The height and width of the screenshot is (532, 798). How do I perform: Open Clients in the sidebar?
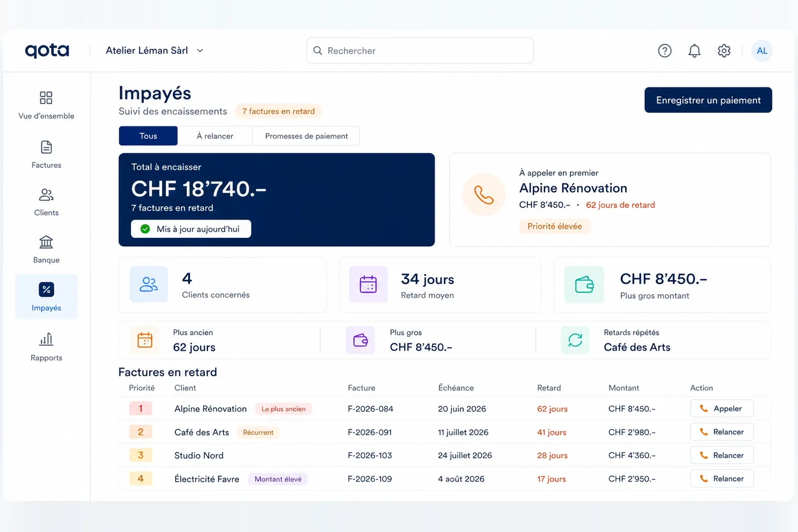(46, 202)
